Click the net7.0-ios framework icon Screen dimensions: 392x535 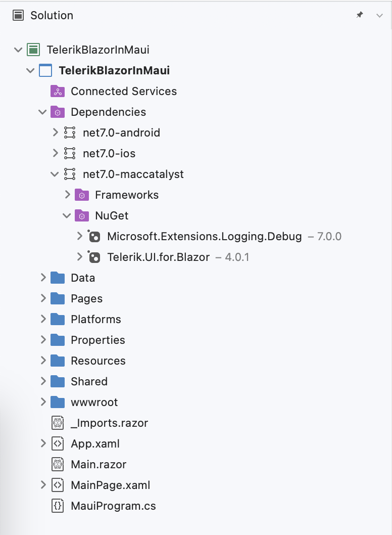tap(70, 154)
